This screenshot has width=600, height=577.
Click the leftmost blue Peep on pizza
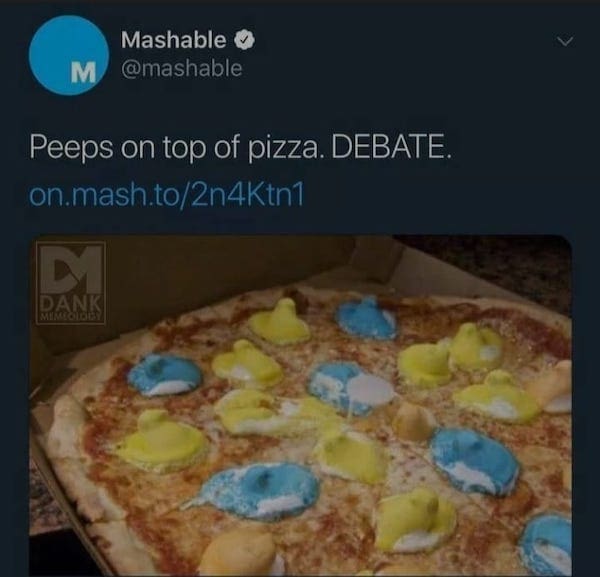[165, 375]
